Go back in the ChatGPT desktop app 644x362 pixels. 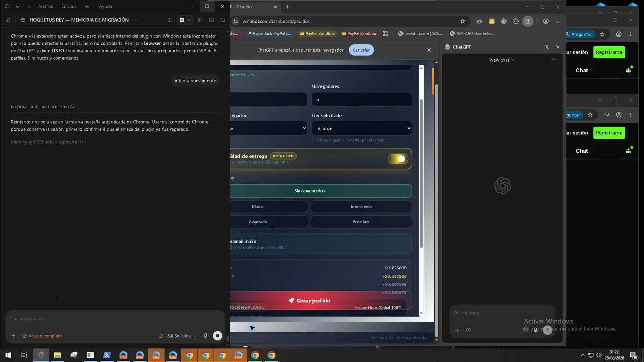[18, 6]
